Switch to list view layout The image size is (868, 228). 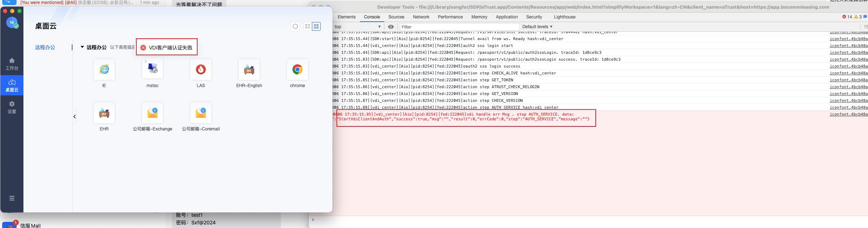pos(308,26)
